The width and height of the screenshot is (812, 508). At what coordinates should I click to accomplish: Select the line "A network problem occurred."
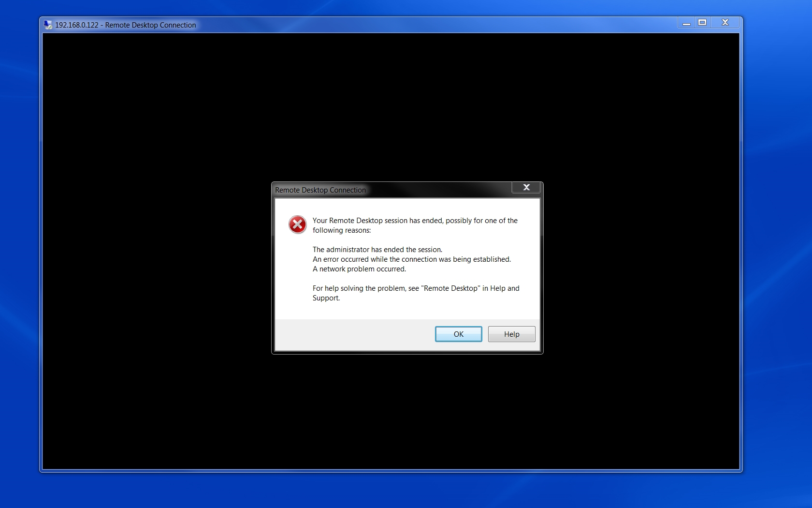point(359,269)
